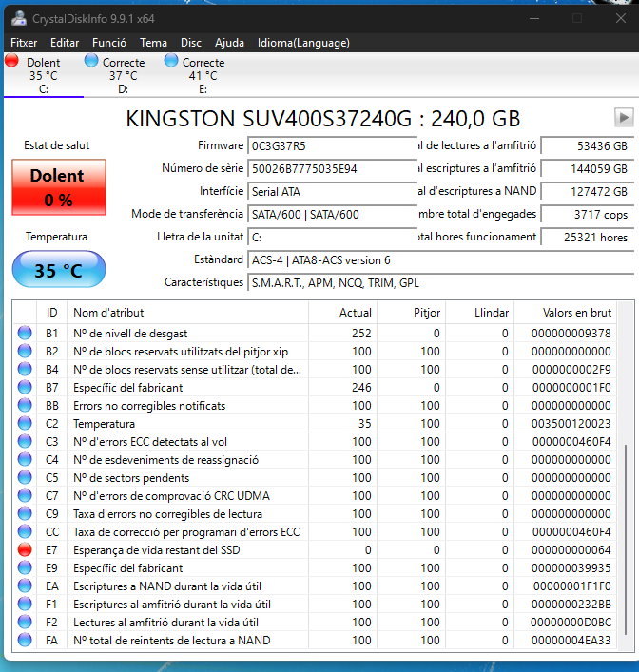Click the power-on count 3717 cops
The width and height of the screenshot is (639, 672).
(588, 214)
